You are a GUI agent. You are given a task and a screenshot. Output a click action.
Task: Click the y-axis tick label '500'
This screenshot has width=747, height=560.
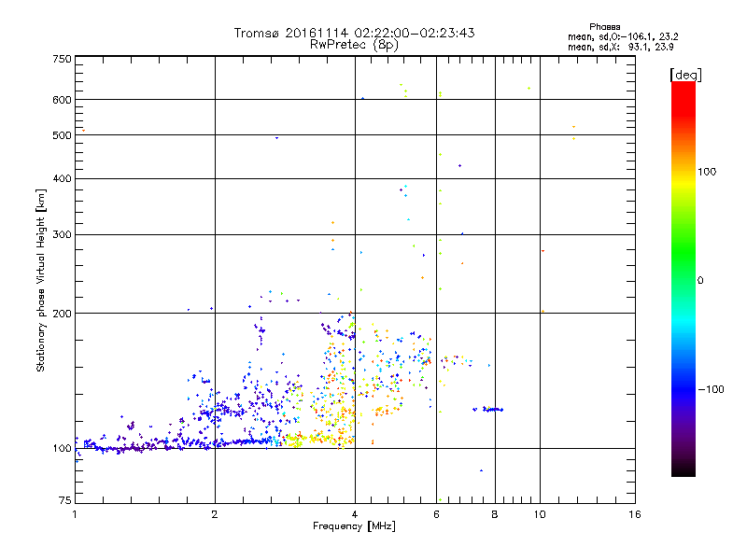pos(62,135)
